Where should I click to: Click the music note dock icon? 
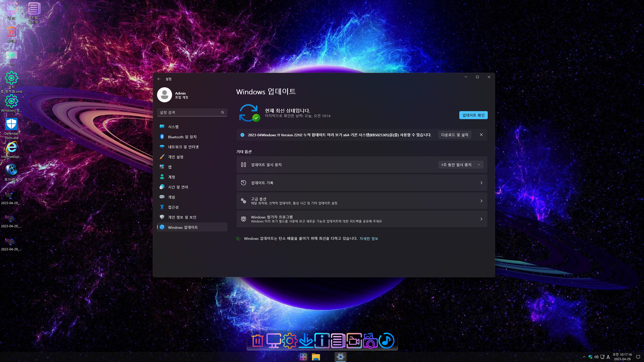pyautogui.click(x=386, y=341)
